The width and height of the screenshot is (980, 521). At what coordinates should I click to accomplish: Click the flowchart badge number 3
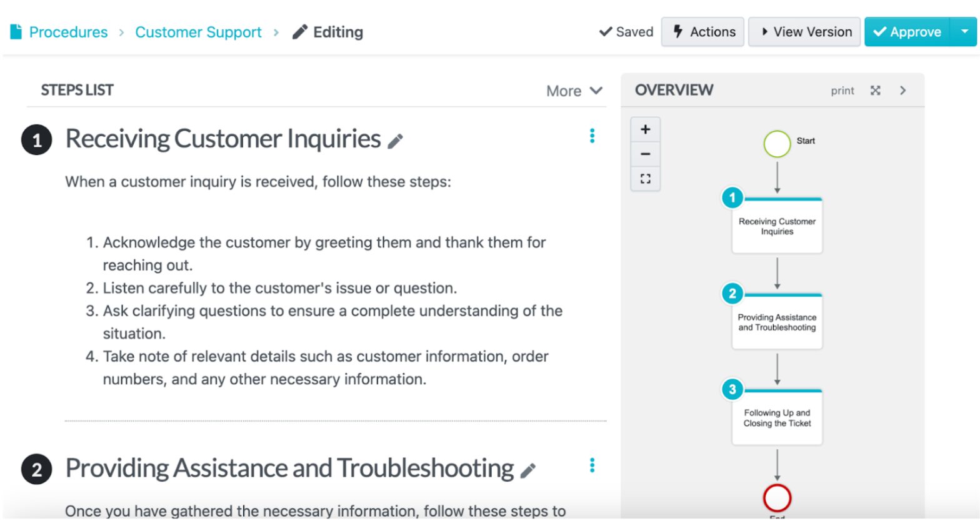[732, 389]
